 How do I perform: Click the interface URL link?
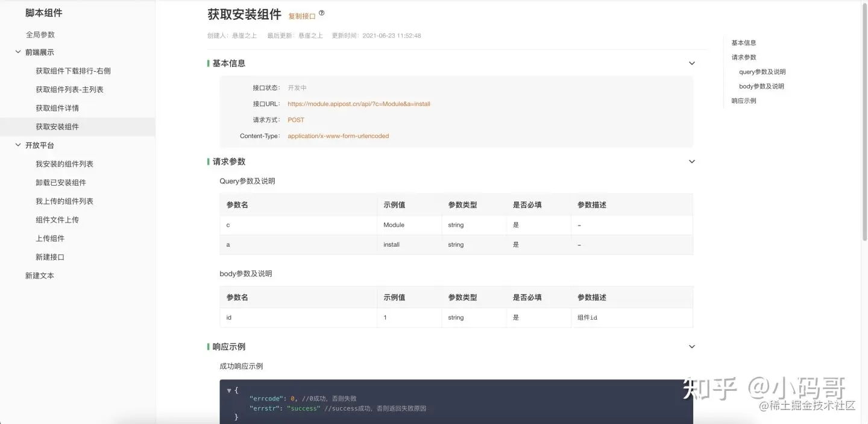coord(359,104)
